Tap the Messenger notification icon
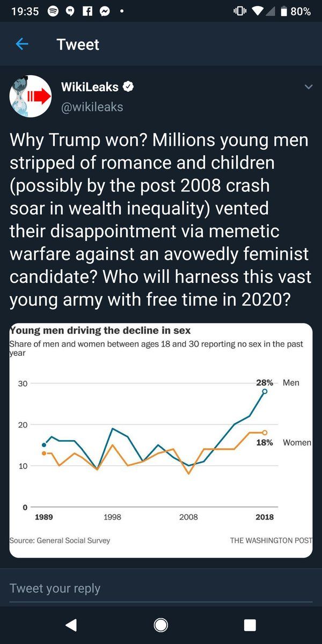 pos(105,11)
